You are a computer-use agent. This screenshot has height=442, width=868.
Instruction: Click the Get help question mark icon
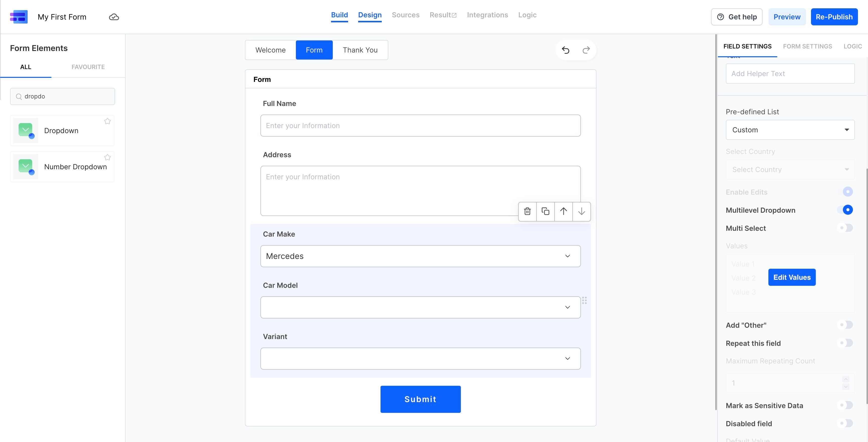(x=720, y=17)
